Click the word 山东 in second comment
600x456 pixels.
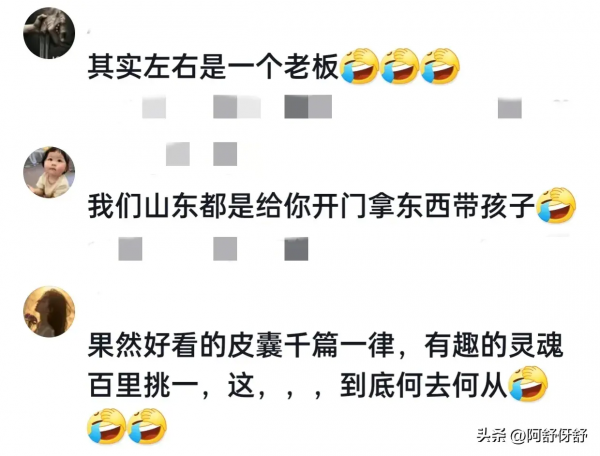pos(157,206)
